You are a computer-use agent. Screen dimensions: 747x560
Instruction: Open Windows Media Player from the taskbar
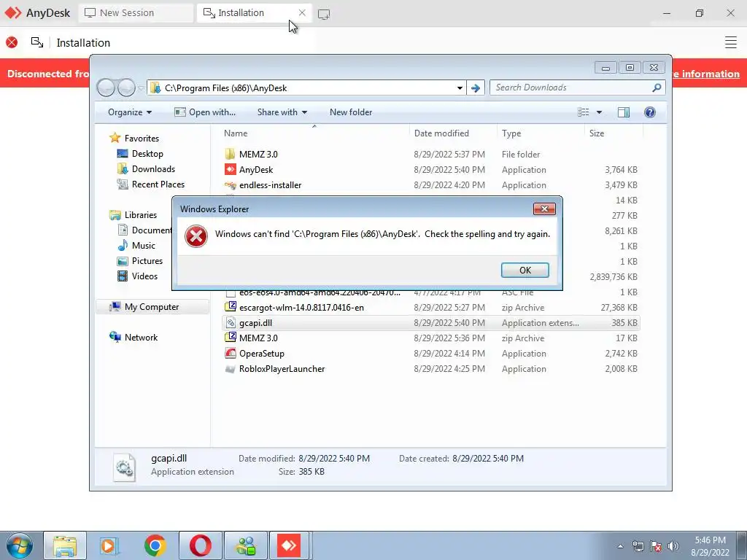click(109, 545)
